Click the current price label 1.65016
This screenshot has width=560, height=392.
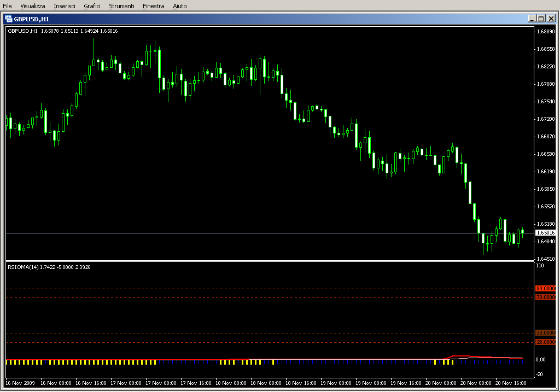click(546, 233)
